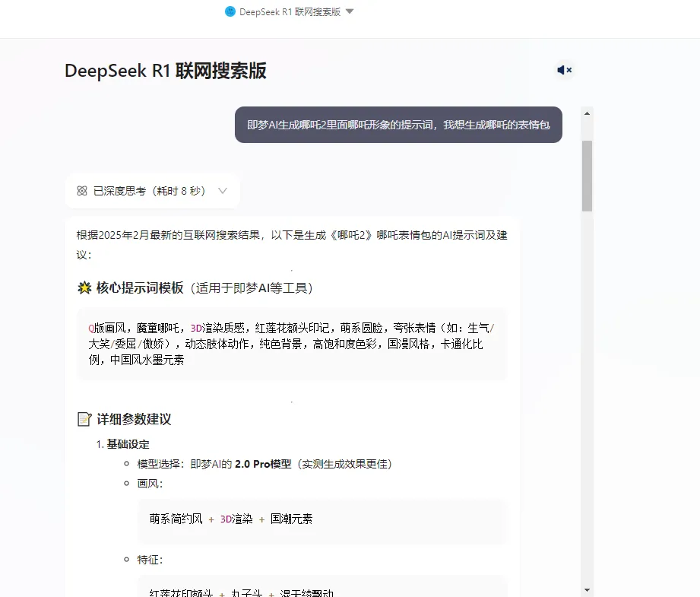Click the 画风: bullet label

pos(150,484)
